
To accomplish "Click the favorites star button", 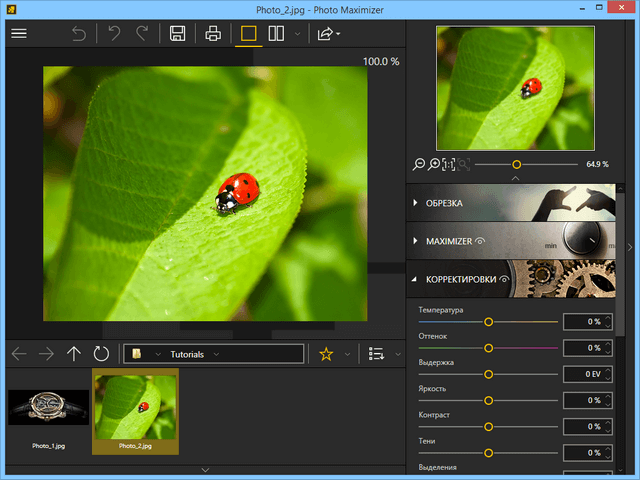I will pyautogui.click(x=326, y=354).
